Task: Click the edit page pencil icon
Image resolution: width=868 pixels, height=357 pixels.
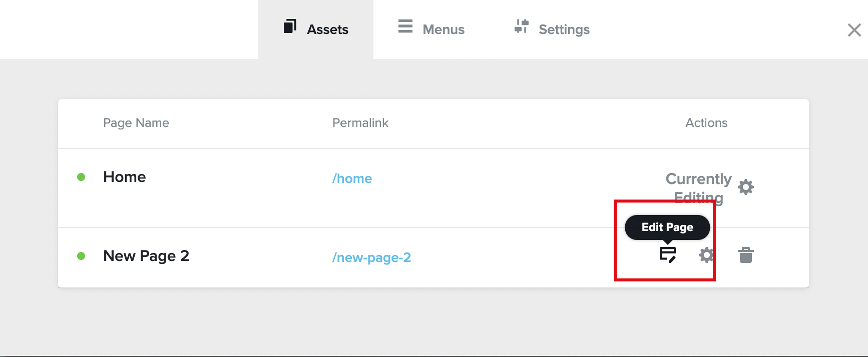Action: click(x=668, y=254)
